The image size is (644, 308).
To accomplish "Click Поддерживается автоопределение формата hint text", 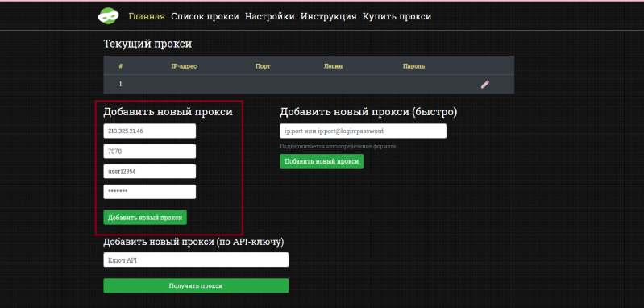I will coord(338,146).
